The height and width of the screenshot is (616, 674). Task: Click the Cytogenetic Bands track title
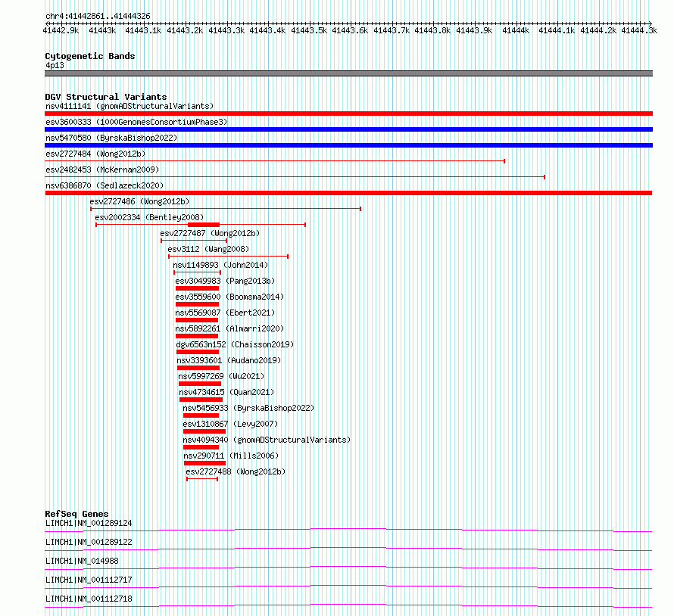tap(90, 56)
